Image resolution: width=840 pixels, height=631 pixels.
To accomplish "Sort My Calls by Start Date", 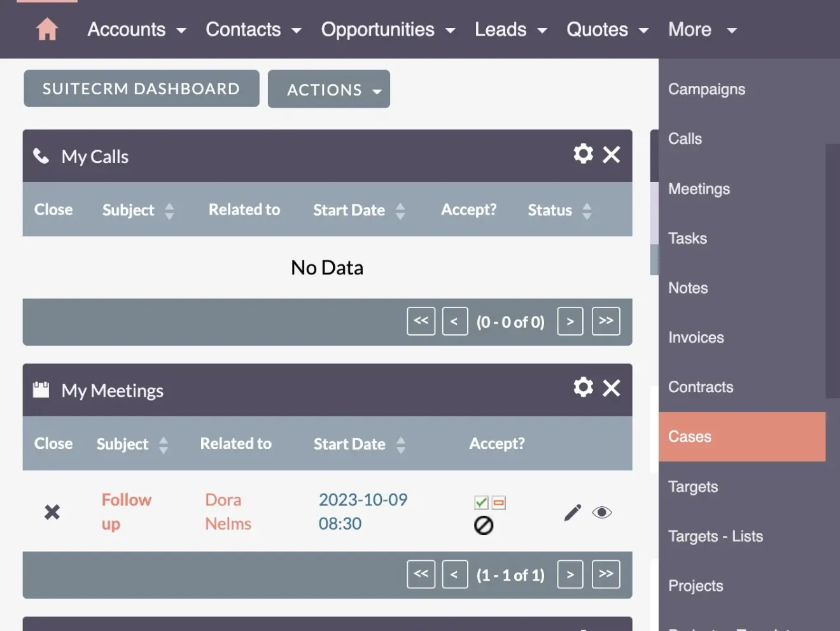I will coord(400,210).
